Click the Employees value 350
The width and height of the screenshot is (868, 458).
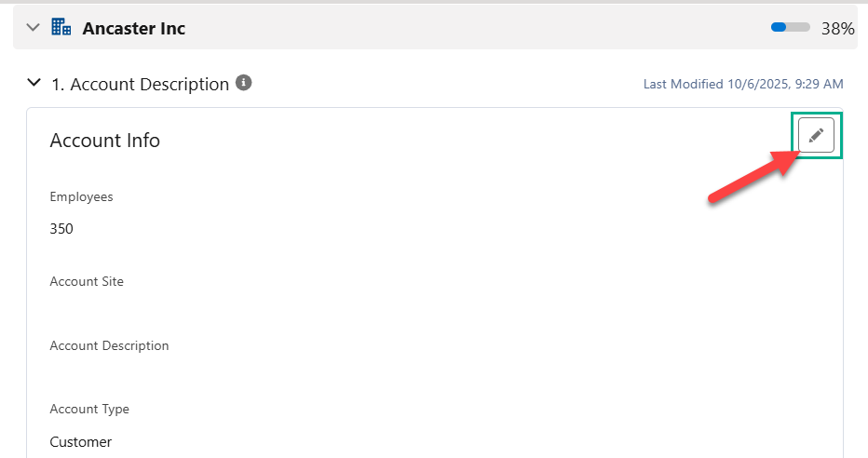61,228
